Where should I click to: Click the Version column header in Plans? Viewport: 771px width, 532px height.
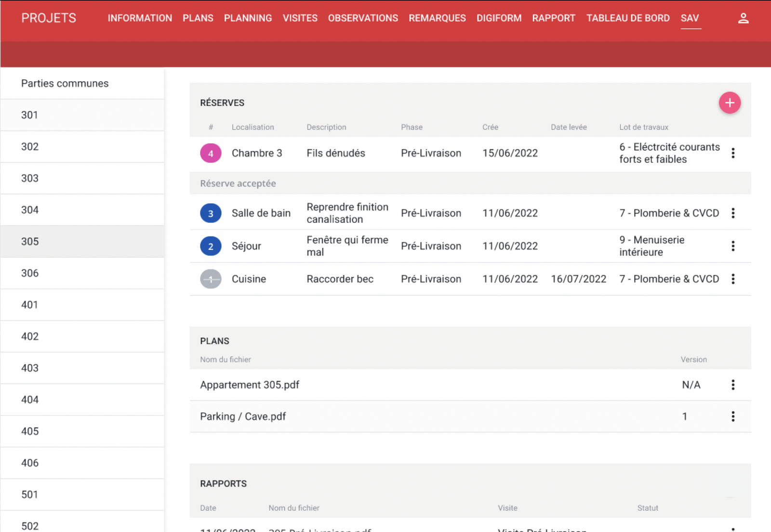(693, 360)
